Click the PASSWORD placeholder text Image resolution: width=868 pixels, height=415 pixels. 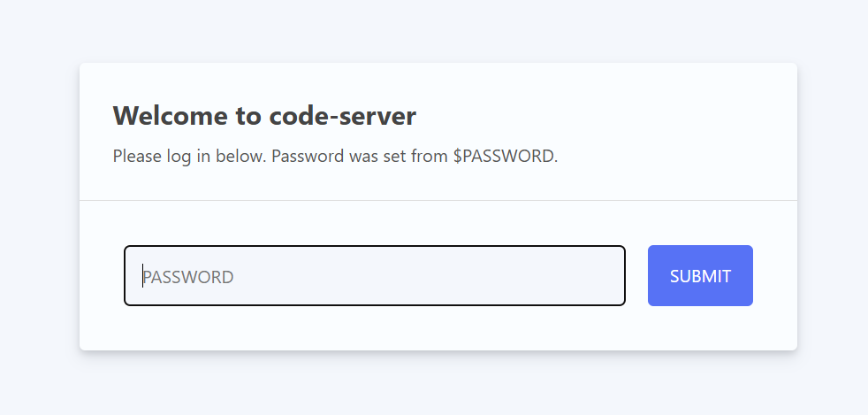click(188, 277)
